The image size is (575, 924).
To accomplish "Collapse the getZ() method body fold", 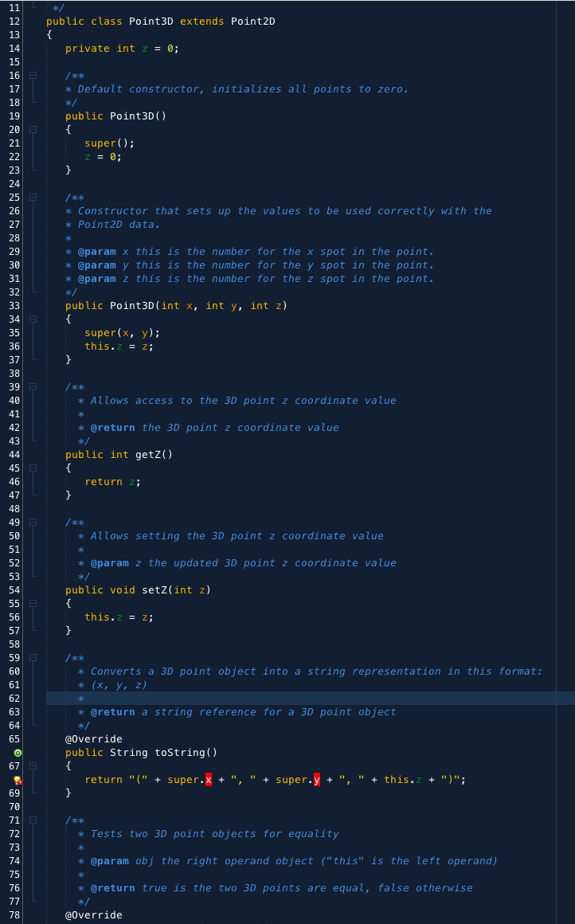I will 33,468.
